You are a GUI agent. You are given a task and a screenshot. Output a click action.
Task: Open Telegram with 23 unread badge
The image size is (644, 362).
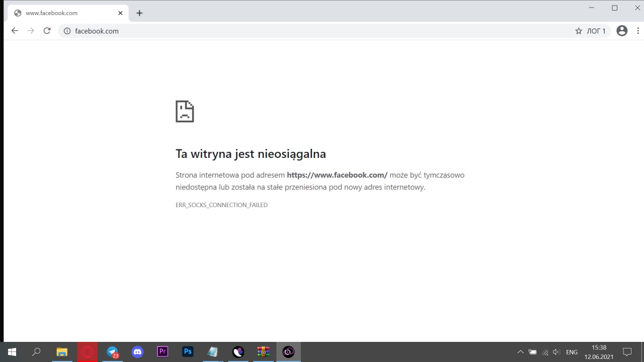coord(113,352)
